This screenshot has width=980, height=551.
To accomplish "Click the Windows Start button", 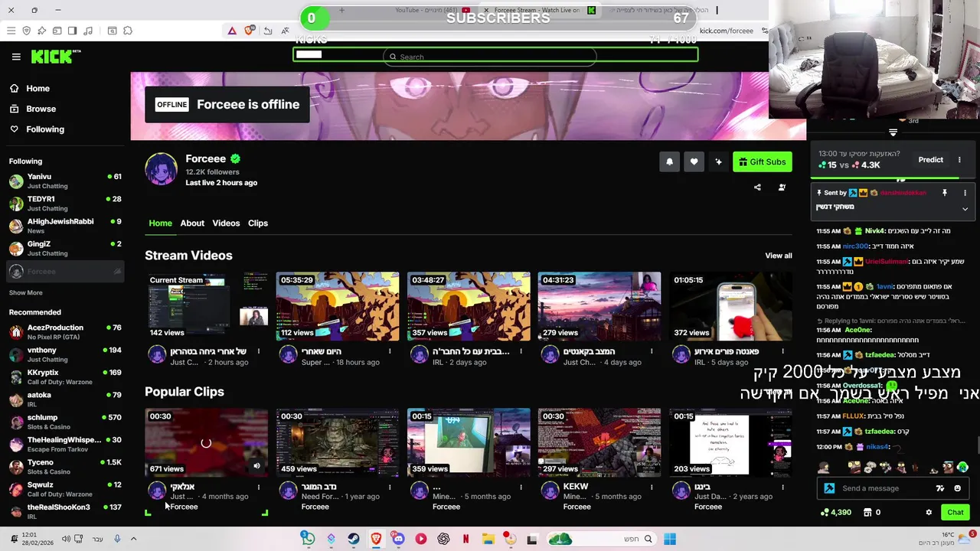I will (669, 539).
